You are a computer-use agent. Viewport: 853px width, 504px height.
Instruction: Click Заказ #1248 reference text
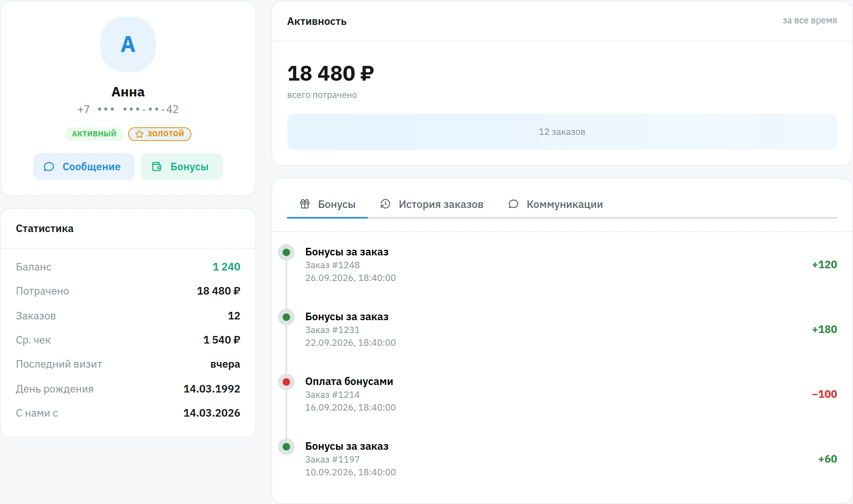tap(332, 265)
